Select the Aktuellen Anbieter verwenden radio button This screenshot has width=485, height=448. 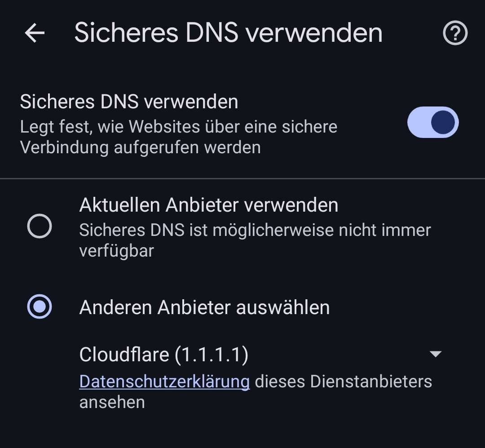point(39,226)
